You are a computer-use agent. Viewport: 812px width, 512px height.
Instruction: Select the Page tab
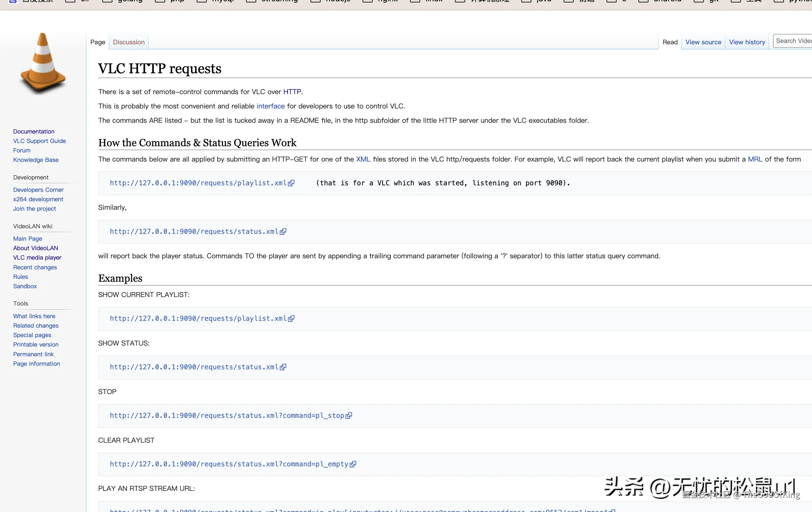pos(97,42)
